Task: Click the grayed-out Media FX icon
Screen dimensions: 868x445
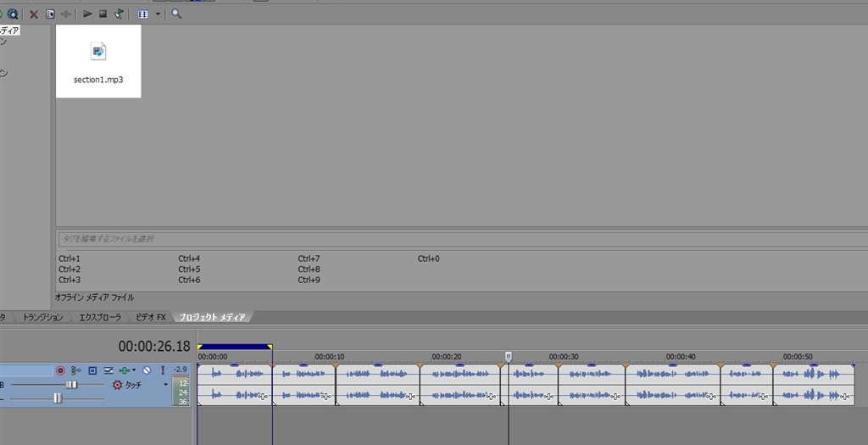Action: tap(66, 14)
